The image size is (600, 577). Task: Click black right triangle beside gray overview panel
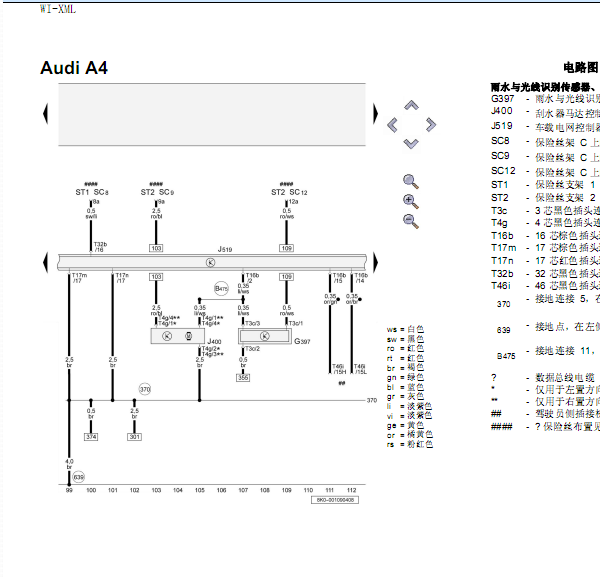pyautogui.click(x=375, y=114)
